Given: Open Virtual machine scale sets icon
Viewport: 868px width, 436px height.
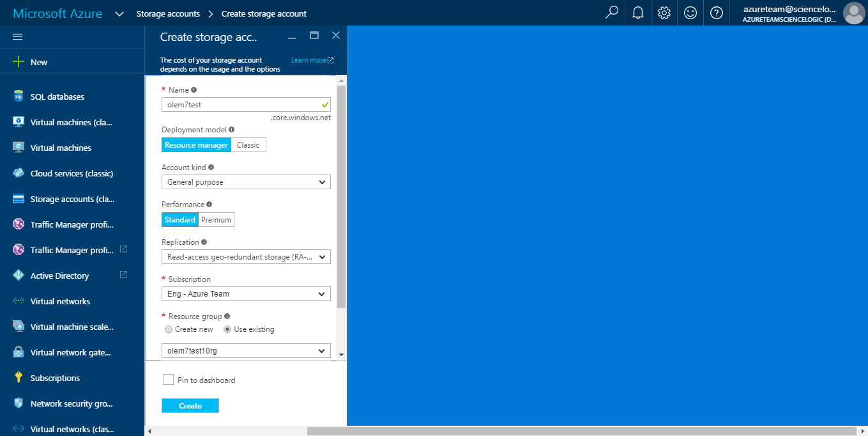Looking at the screenshot, I should click(x=19, y=327).
